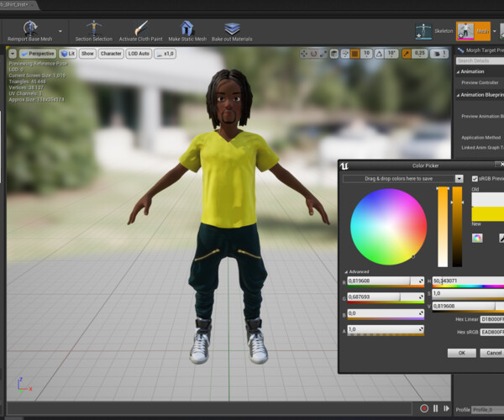Switch to Skeleton editor mode
The height and width of the screenshot is (420, 504).
434,31
